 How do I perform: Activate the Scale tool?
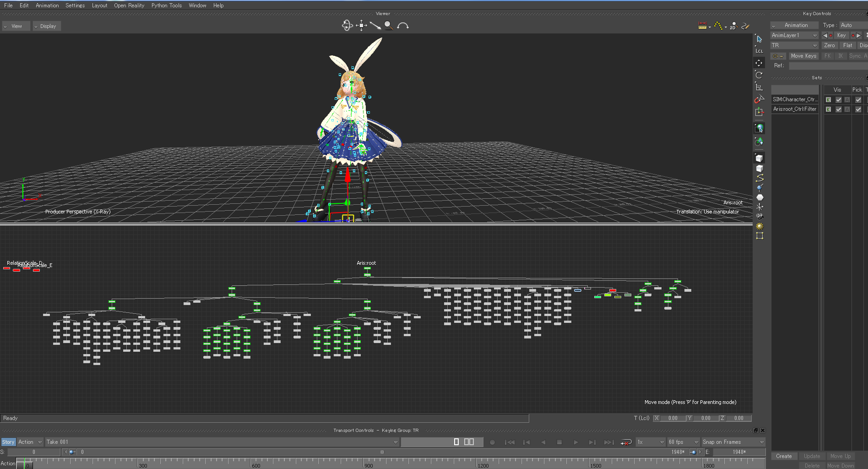coord(759,87)
